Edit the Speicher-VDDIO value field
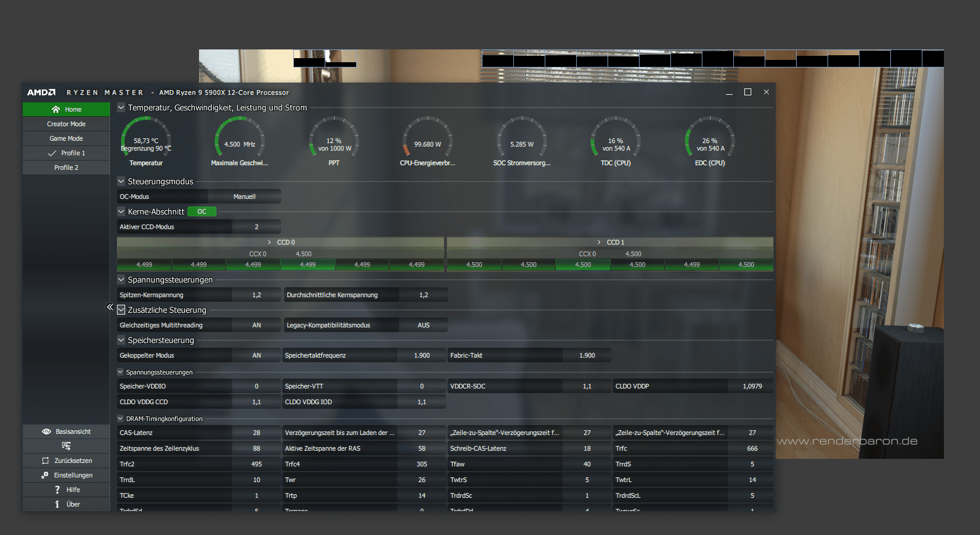The height and width of the screenshot is (535, 980). click(257, 386)
